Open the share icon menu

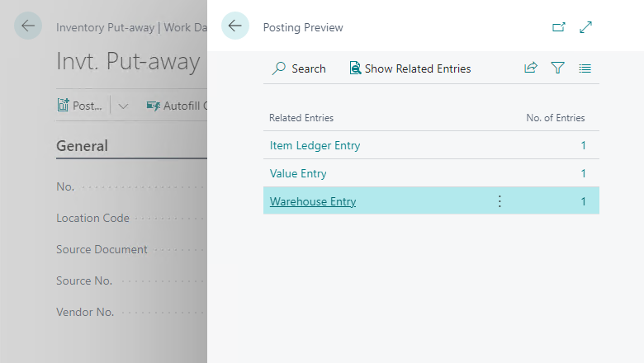coord(531,68)
